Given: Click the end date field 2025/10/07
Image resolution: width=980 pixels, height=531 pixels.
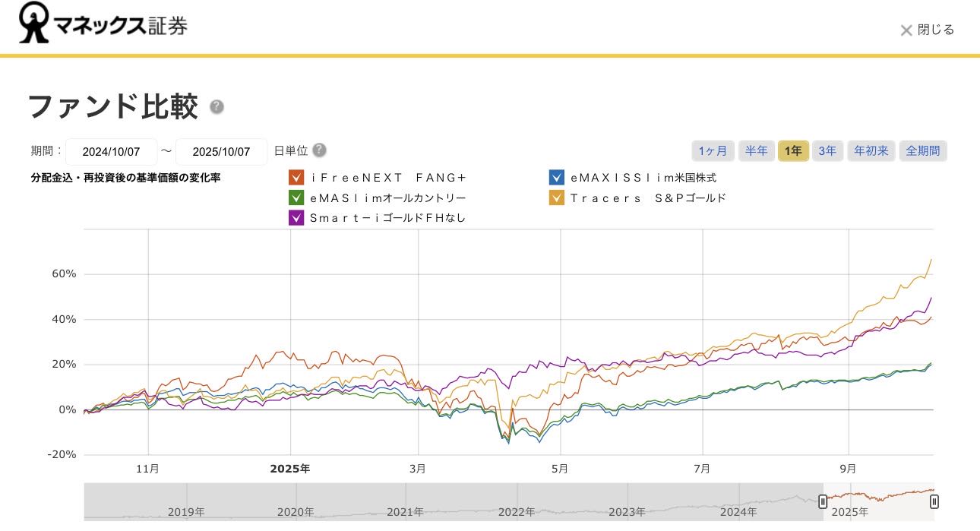Looking at the screenshot, I should (221, 152).
